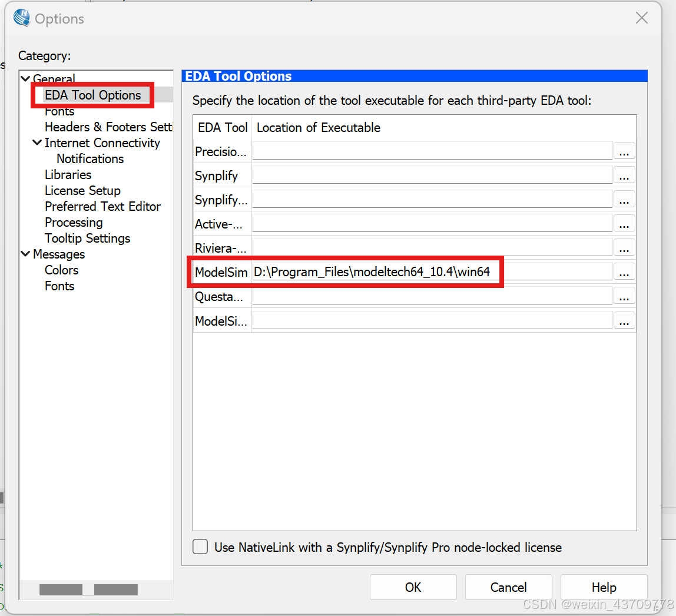The image size is (676, 616).
Task: Browse for Questa executable location
Action: [624, 296]
